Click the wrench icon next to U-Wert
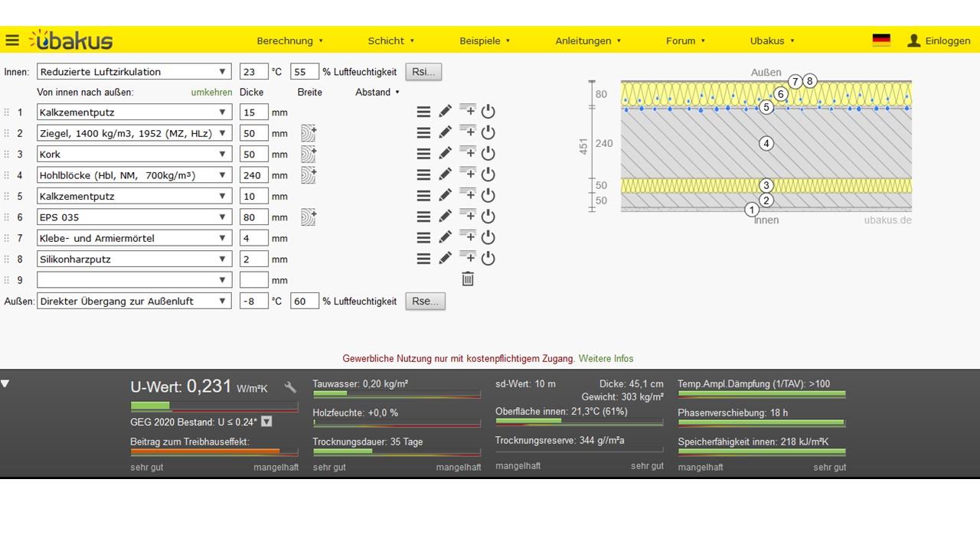 pos(290,388)
